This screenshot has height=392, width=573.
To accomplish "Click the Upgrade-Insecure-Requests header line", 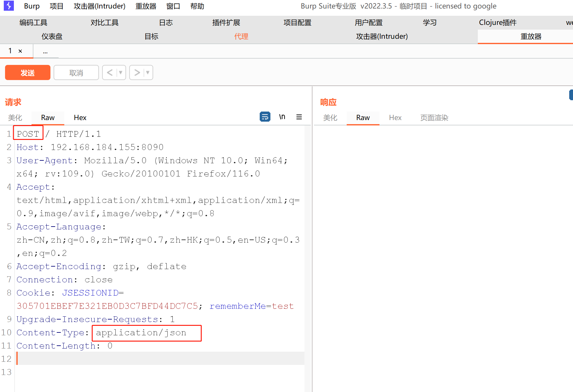I will [95, 319].
